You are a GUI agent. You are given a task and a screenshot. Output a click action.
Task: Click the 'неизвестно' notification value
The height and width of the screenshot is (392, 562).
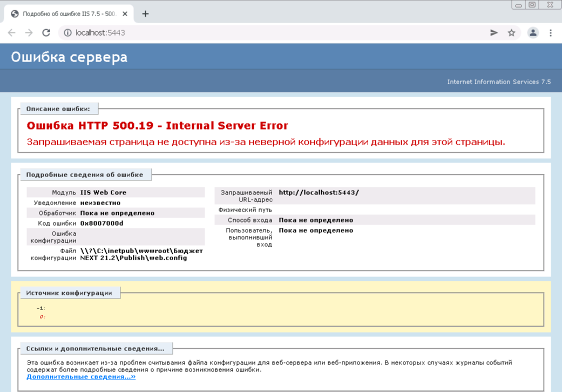pos(100,203)
